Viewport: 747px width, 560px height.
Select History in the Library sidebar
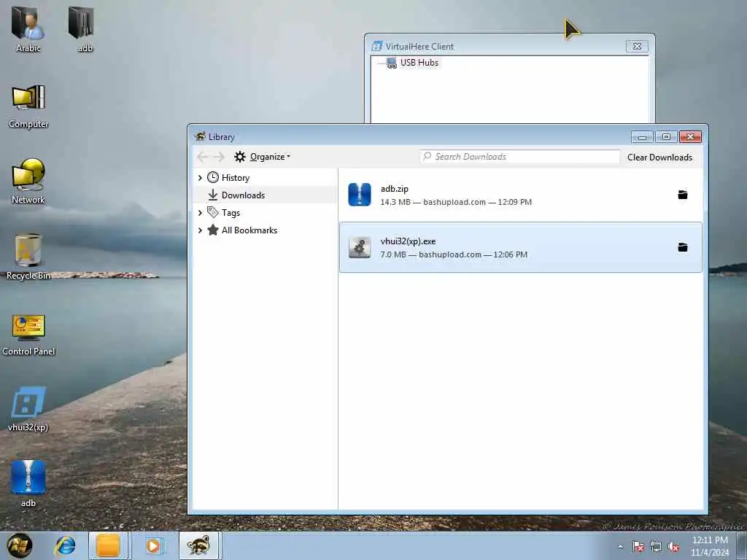point(236,178)
